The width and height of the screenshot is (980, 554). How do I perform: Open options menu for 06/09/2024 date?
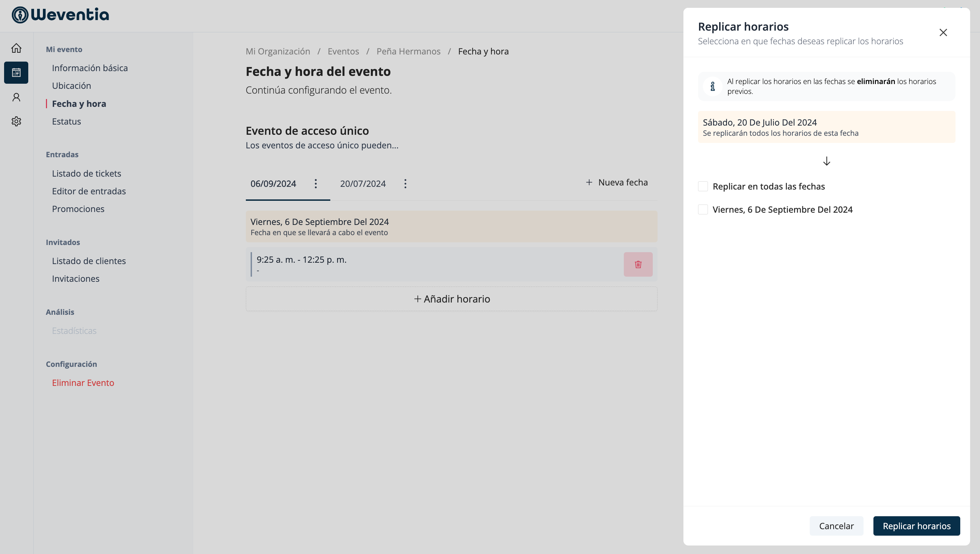click(315, 184)
